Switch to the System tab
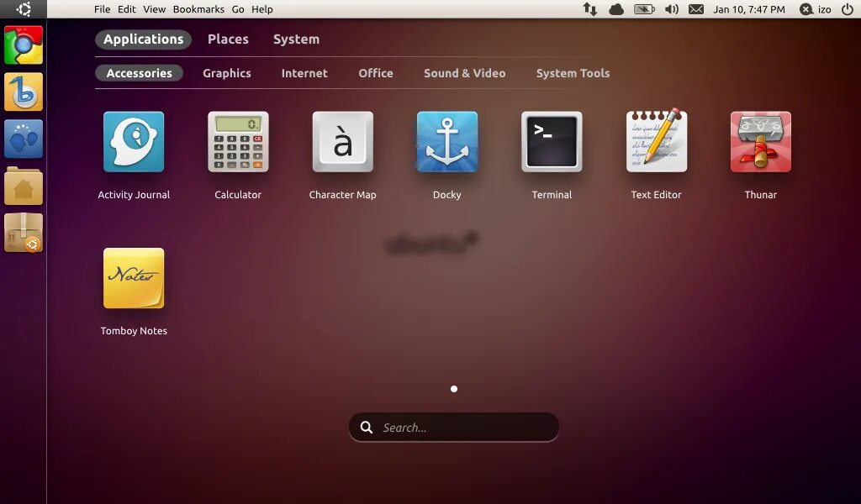The height and width of the screenshot is (504, 861). 296,39
